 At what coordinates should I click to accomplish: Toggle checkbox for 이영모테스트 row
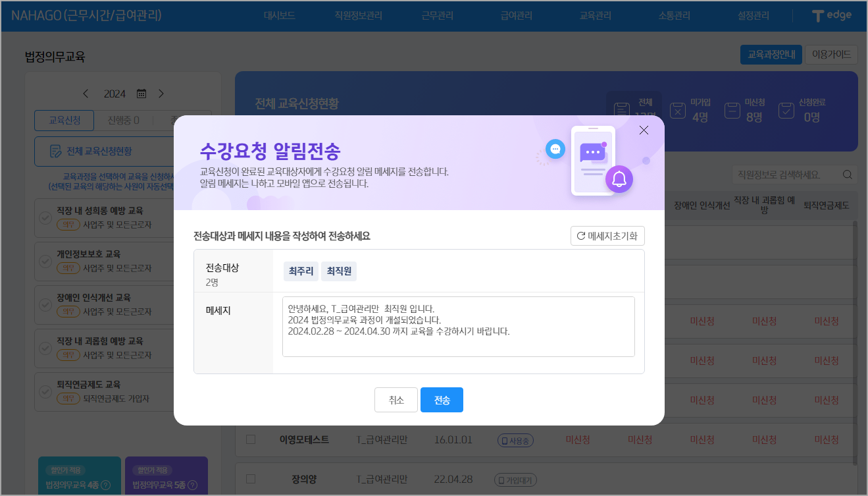coord(250,439)
